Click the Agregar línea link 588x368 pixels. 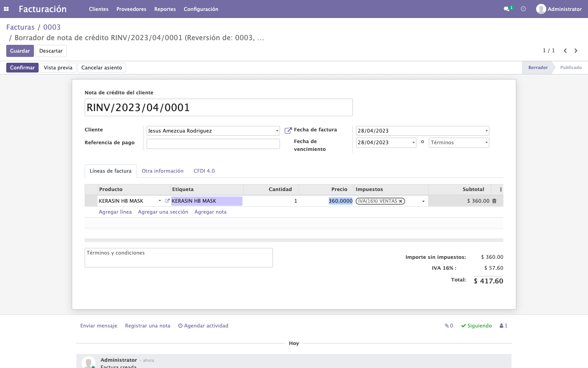click(115, 212)
